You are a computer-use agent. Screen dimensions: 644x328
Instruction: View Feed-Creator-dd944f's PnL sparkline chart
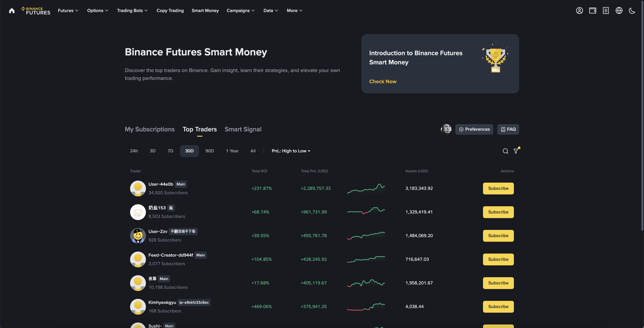(x=366, y=259)
